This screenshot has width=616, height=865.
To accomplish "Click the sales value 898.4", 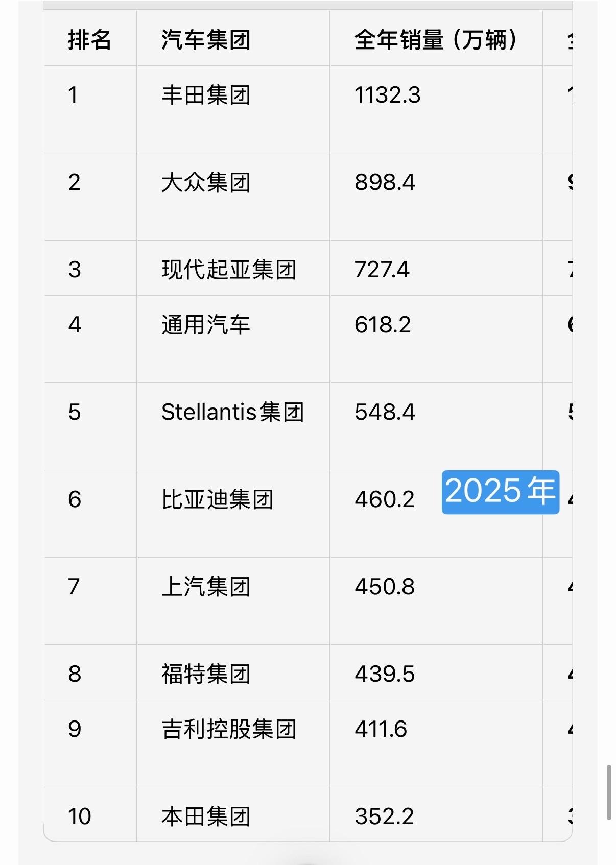I will [x=385, y=182].
